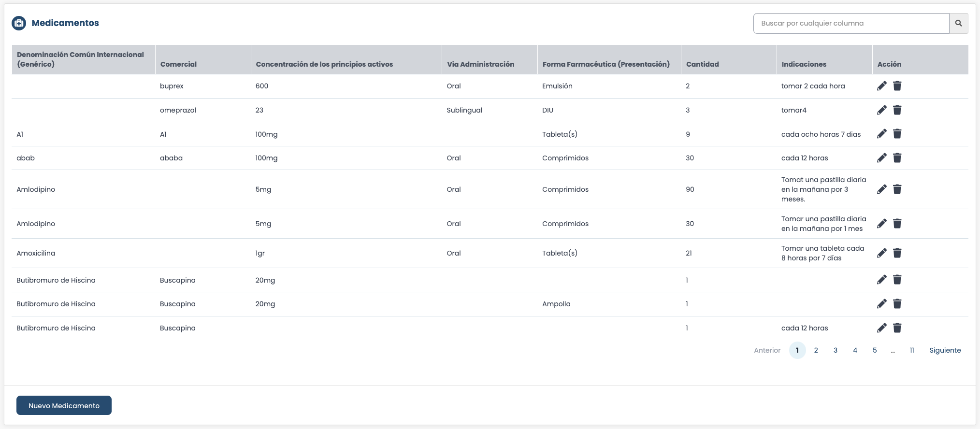This screenshot has height=429, width=980.
Task: Click 'Tomar una tableta cada 8 horas' text
Action: [x=823, y=253]
